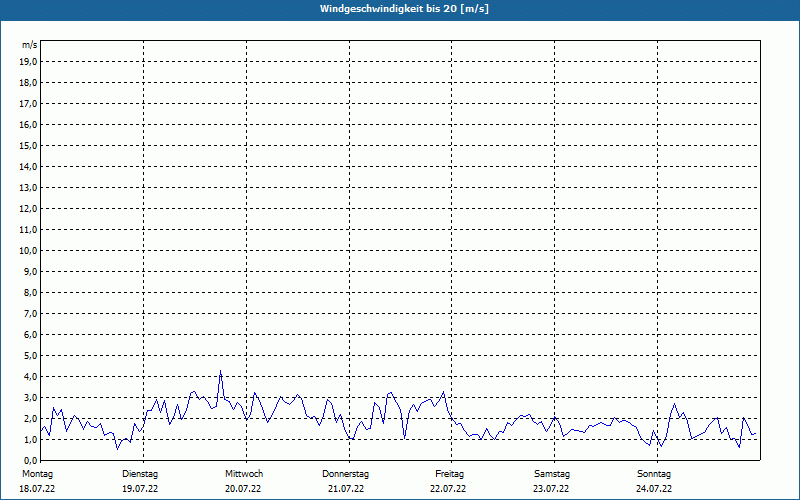This screenshot has height=500, width=800.
Task: Select the m/s unit label
Action: point(30,45)
